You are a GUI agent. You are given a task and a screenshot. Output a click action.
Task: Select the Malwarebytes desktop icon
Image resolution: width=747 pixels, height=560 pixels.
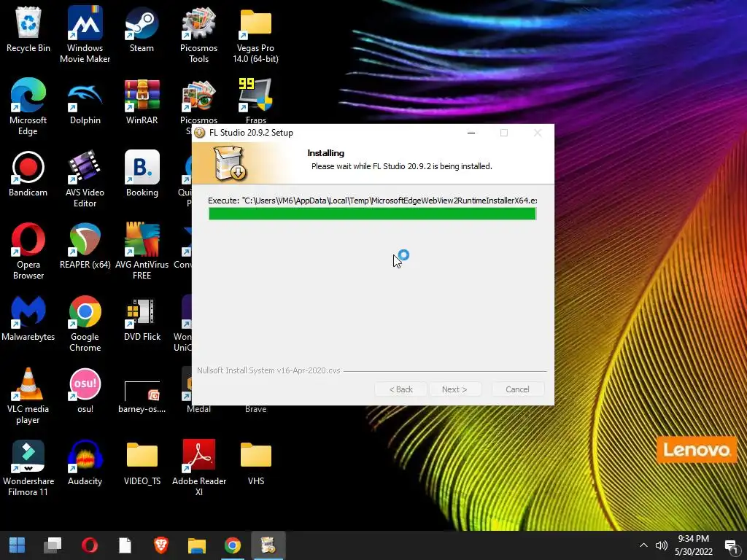click(28, 319)
